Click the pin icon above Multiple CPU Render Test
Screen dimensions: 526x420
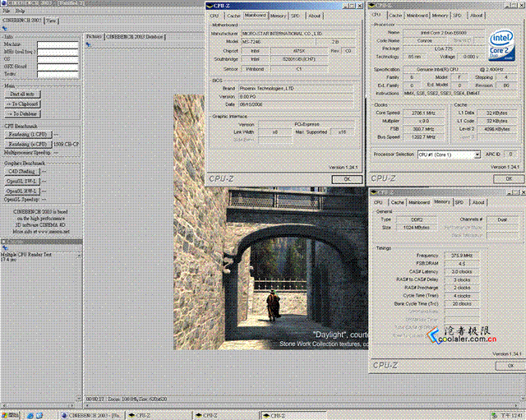(4, 248)
